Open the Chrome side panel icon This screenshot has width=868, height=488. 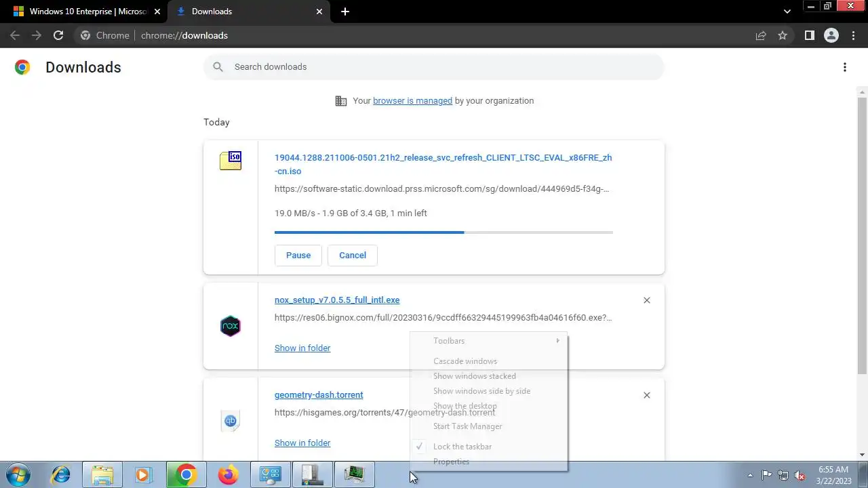[809, 35]
